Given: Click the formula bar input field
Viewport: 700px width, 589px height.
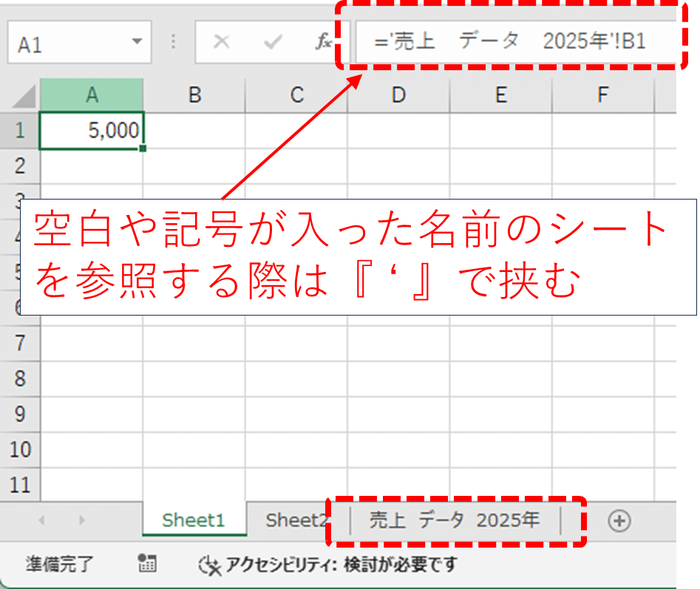Looking at the screenshot, I should point(510,42).
